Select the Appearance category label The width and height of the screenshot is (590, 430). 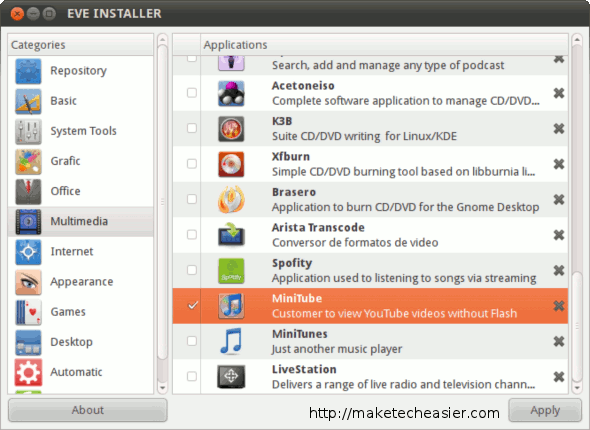click(82, 282)
